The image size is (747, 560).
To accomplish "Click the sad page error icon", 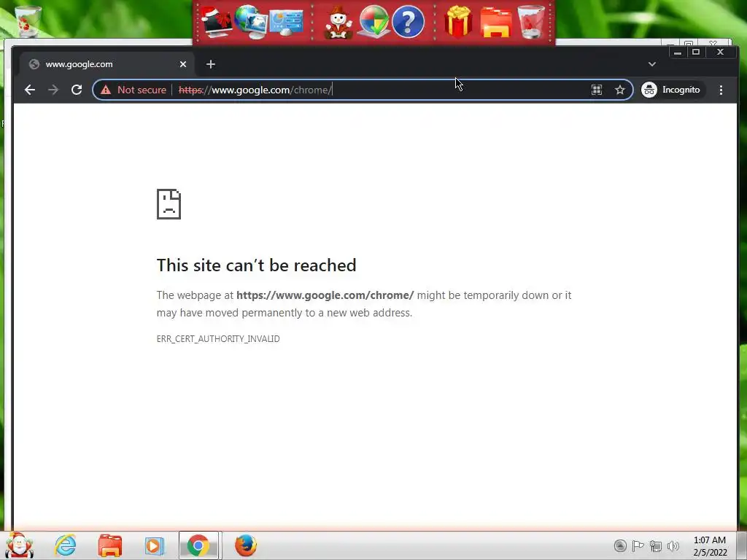I will 169,204.
